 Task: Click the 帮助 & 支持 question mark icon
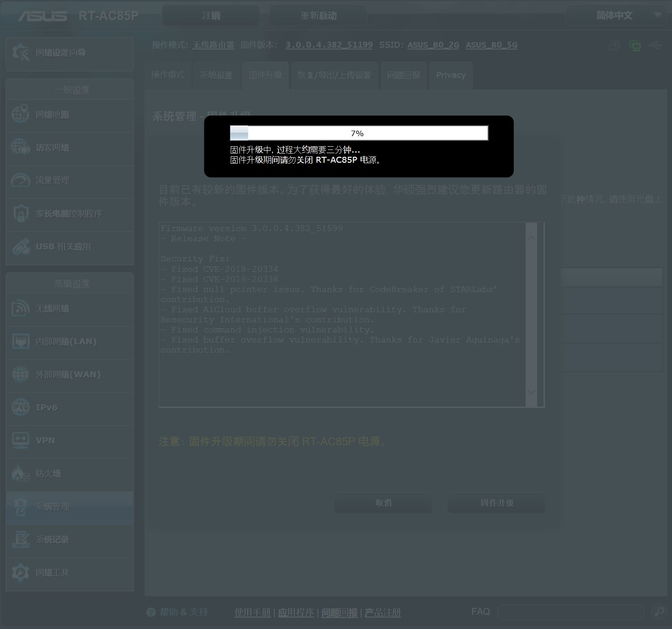pos(151,612)
